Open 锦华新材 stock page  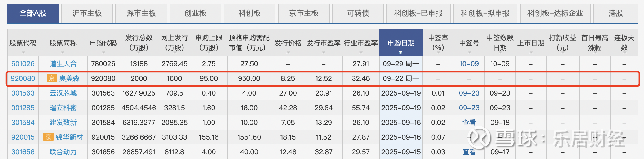[69, 137]
